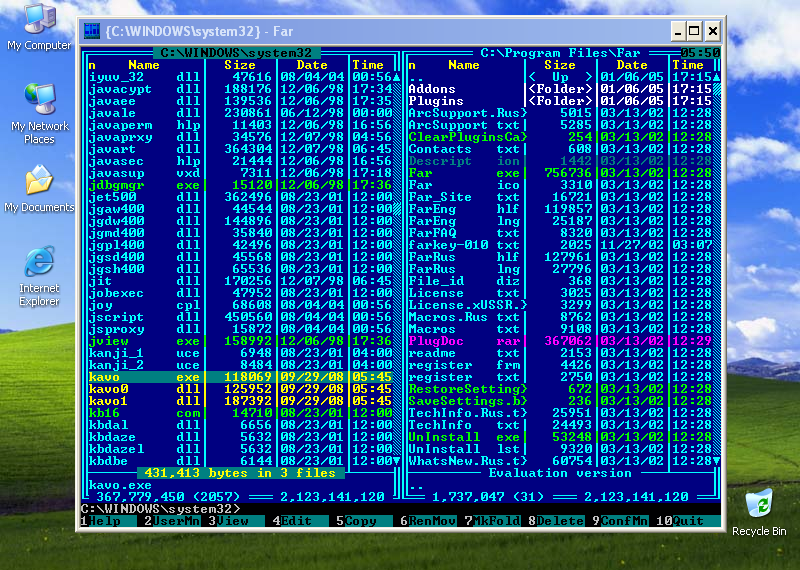Click the 431,413 bytes in 3 files status
This screenshot has width=800, height=570.
tap(240, 473)
